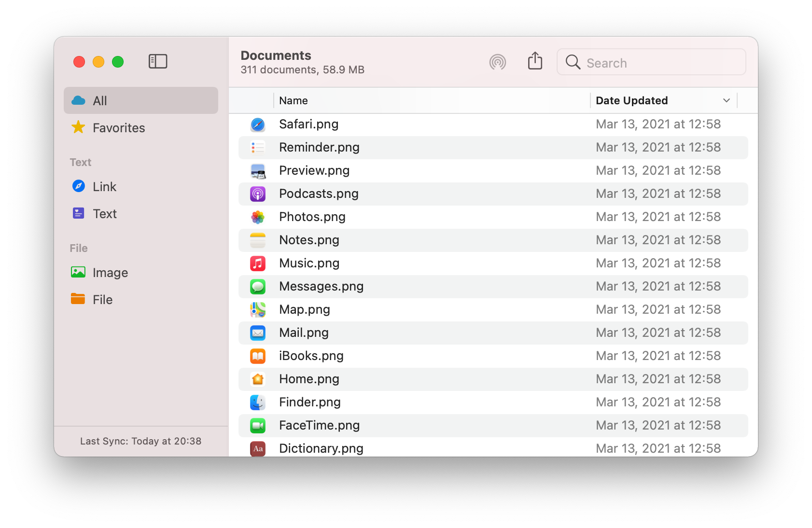Filter by File folder category
Screen dimensions: 812x528
(141, 299)
